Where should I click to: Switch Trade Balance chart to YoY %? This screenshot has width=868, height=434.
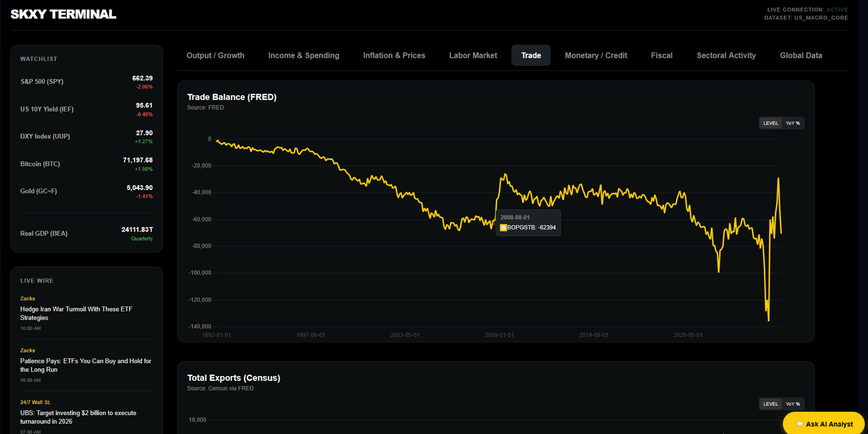(x=792, y=123)
